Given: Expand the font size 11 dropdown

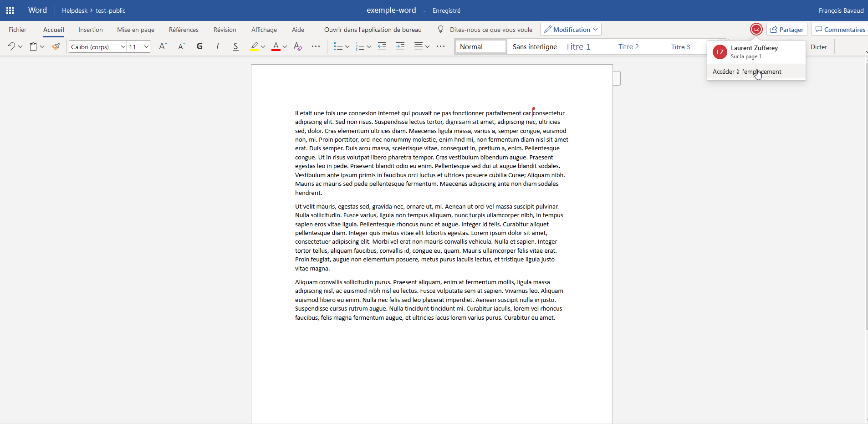Looking at the screenshot, I should coord(146,47).
